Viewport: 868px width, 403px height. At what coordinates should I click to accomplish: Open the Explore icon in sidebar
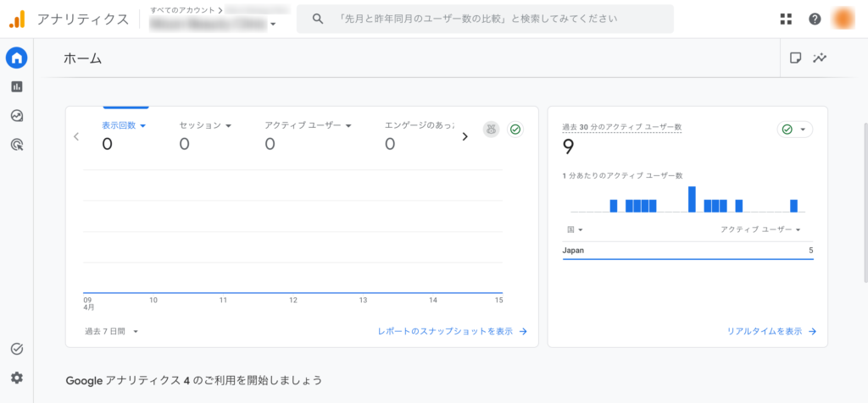tap(17, 115)
